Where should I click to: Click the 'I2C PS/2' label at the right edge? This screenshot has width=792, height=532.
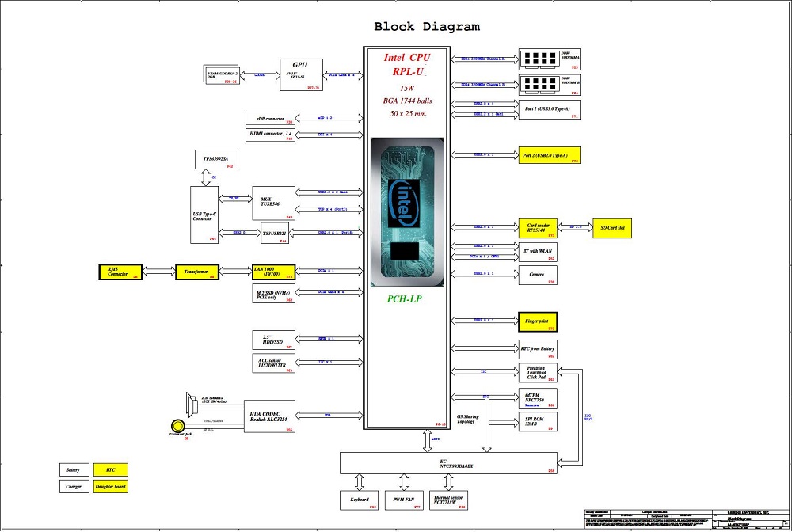[x=588, y=417]
